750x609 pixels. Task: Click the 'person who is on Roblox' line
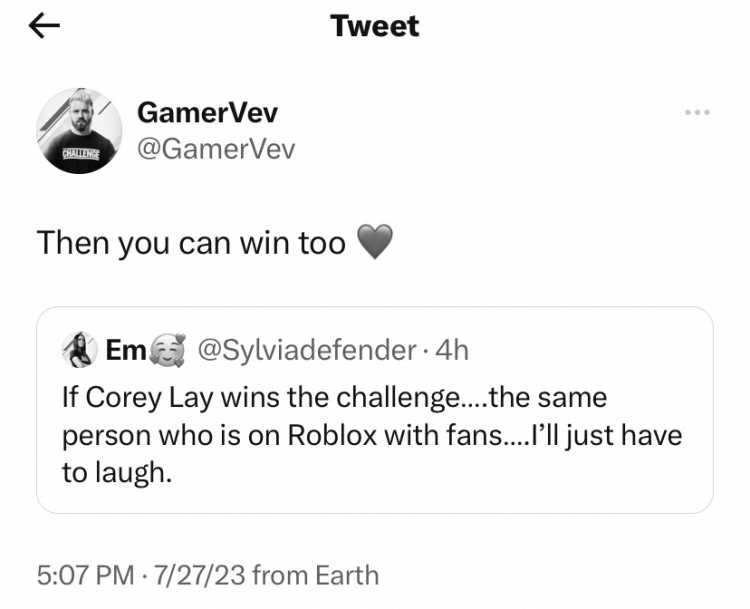pos(372,436)
